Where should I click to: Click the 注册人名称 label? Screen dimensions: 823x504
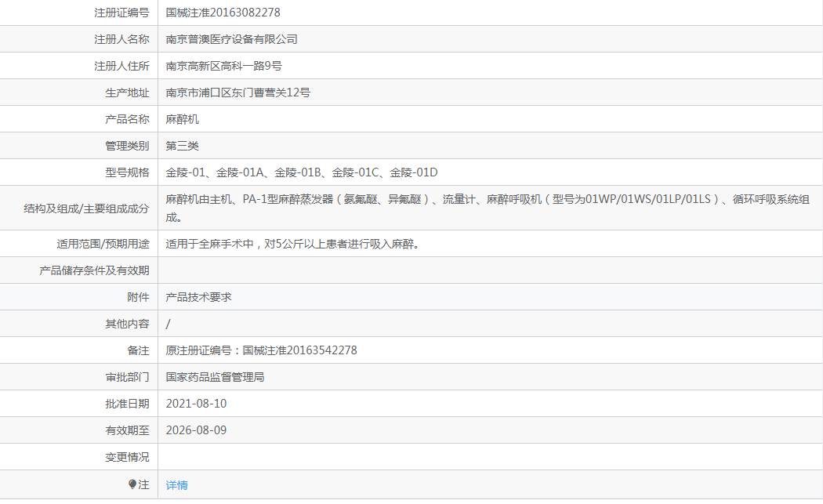click(121, 39)
